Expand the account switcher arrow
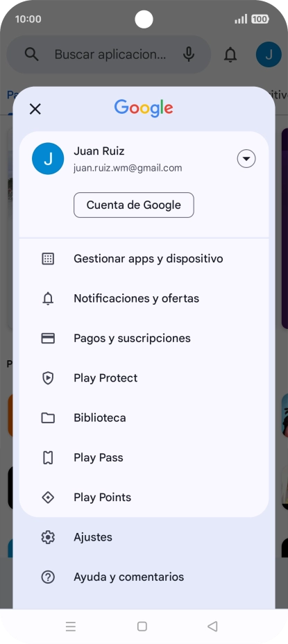Screen dimensions: 288x644 (x=246, y=159)
